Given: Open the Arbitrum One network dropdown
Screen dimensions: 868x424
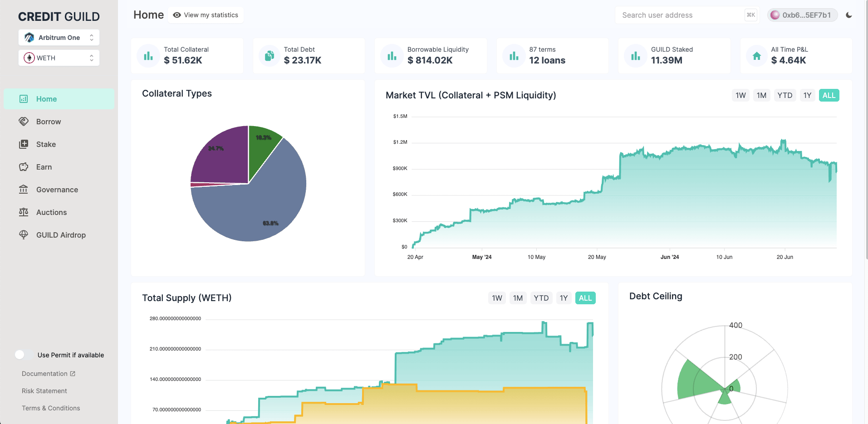Looking at the screenshot, I should click(x=59, y=38).
